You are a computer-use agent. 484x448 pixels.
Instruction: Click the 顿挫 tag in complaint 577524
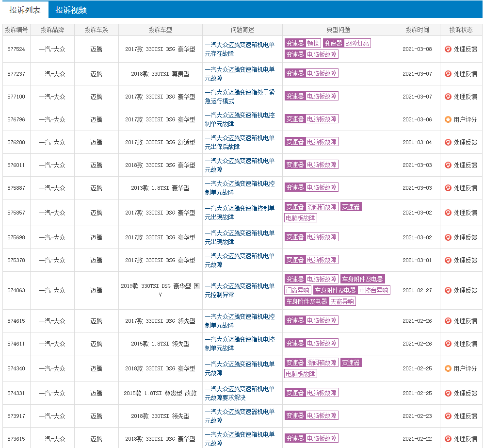[313, 43]
